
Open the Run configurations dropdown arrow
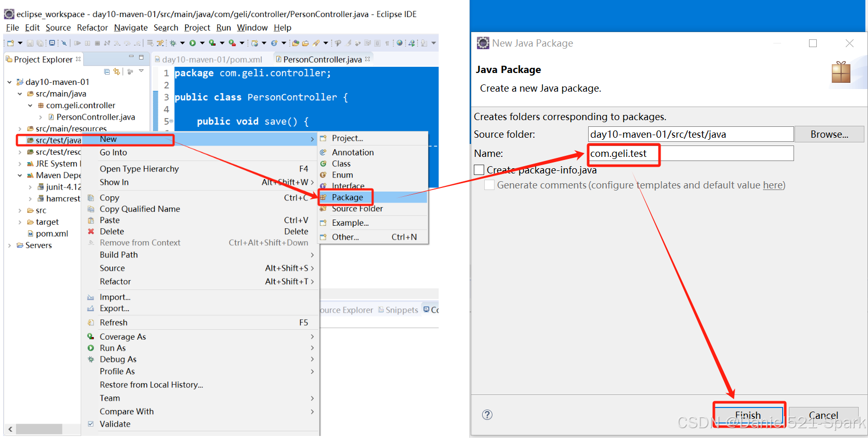(x=202, y=43)
